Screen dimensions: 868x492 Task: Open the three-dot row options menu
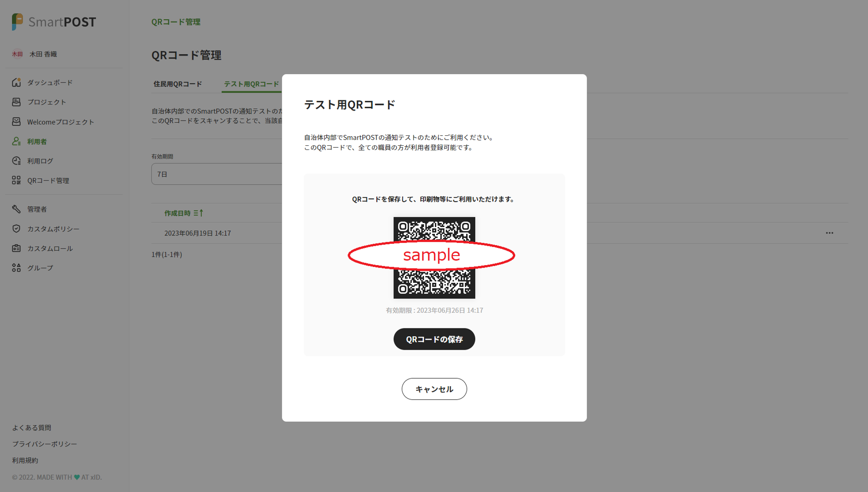(829, 233)
